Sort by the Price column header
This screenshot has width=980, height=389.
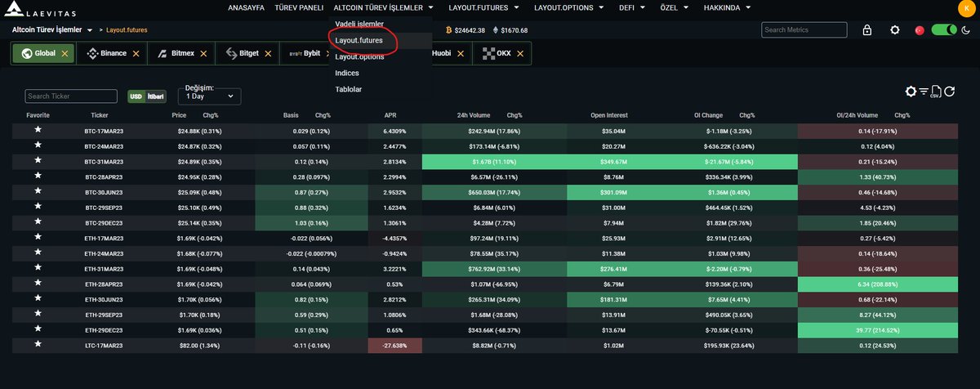pos(179,115)
